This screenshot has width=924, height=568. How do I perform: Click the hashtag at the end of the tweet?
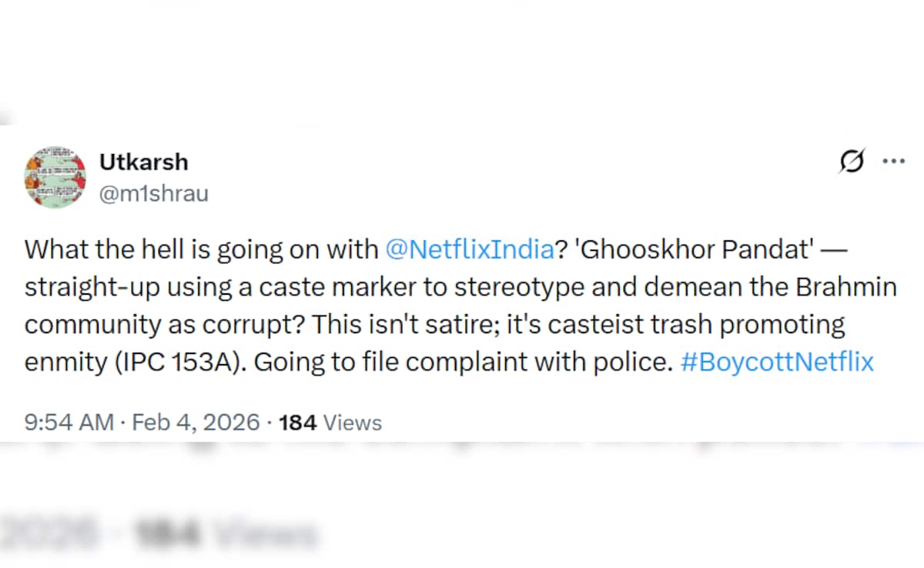click(777, 361)
